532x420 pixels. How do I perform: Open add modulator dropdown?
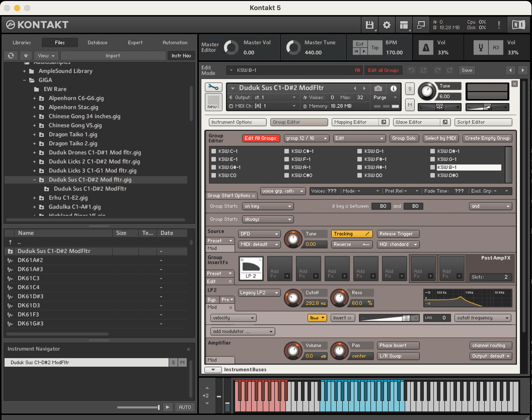[x=243, y=331]
